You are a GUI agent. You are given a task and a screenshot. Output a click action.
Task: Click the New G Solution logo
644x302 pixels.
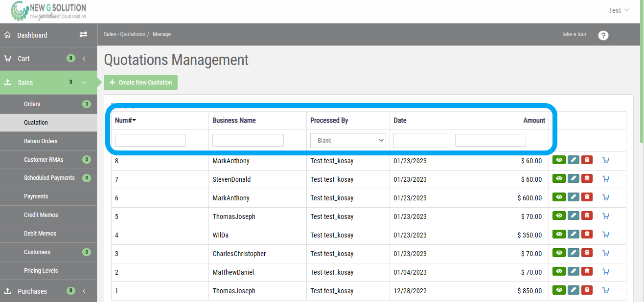[x=48, y=11]
